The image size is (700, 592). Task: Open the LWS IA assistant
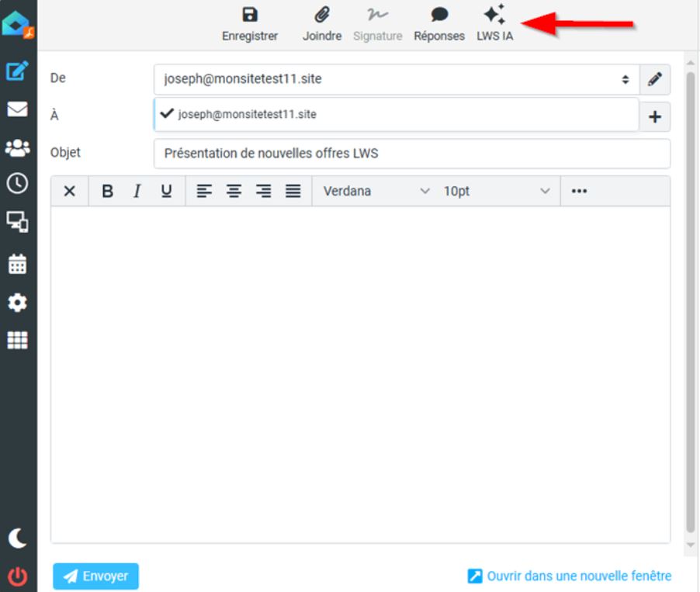494,22
